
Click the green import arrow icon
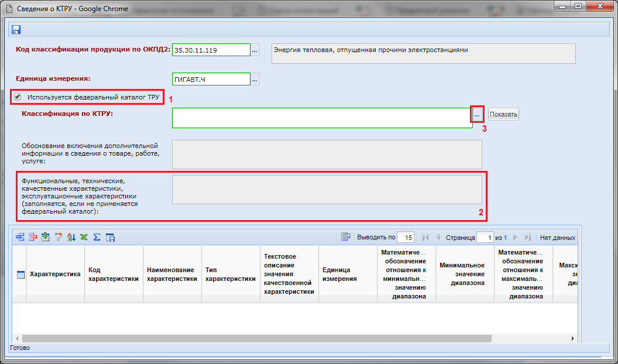point(46,237)
